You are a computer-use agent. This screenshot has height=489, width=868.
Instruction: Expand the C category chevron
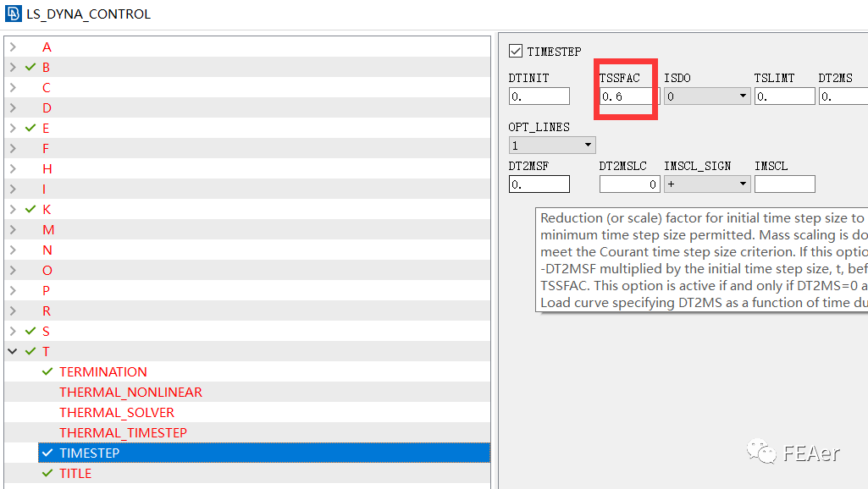pos(13,87)
